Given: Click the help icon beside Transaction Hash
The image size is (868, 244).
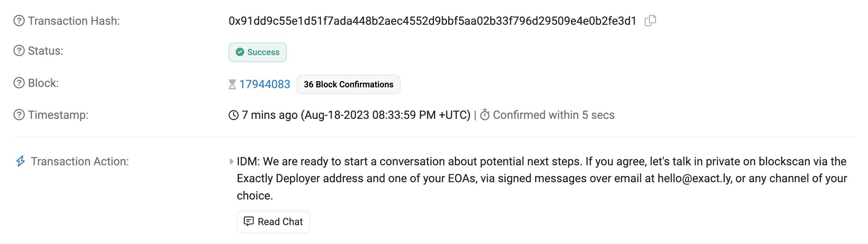Looking at the screenshot, I should 19,21.
